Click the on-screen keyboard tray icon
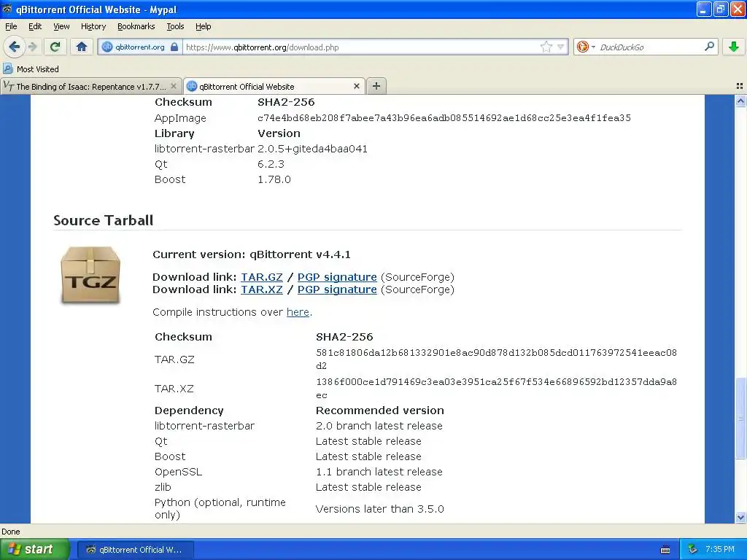The width and height of the screenshot is (747, 560). point(665,550)
